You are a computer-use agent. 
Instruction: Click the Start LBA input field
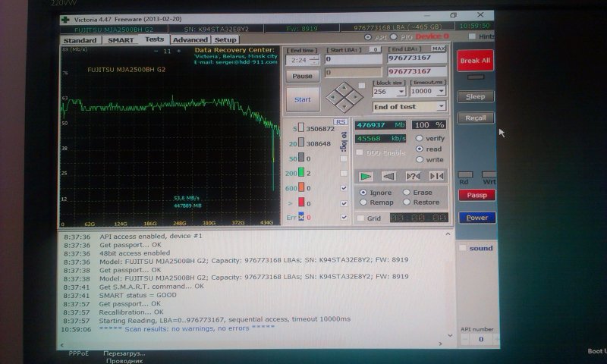pyautogui.click(x=353, y=58)
